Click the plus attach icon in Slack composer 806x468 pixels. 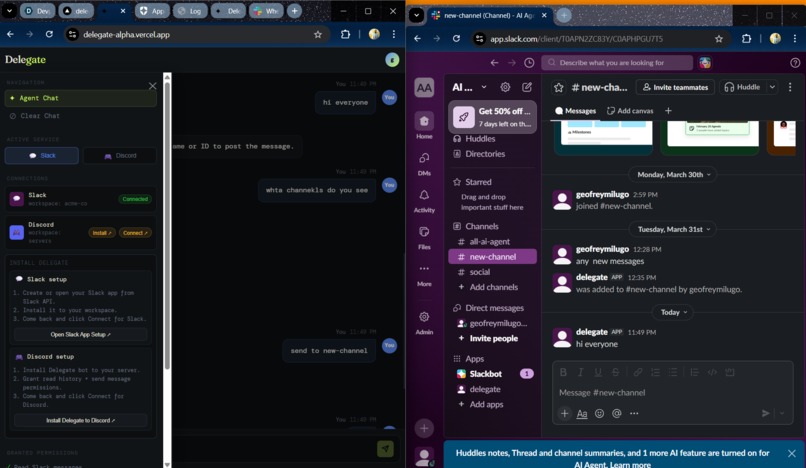564,413
